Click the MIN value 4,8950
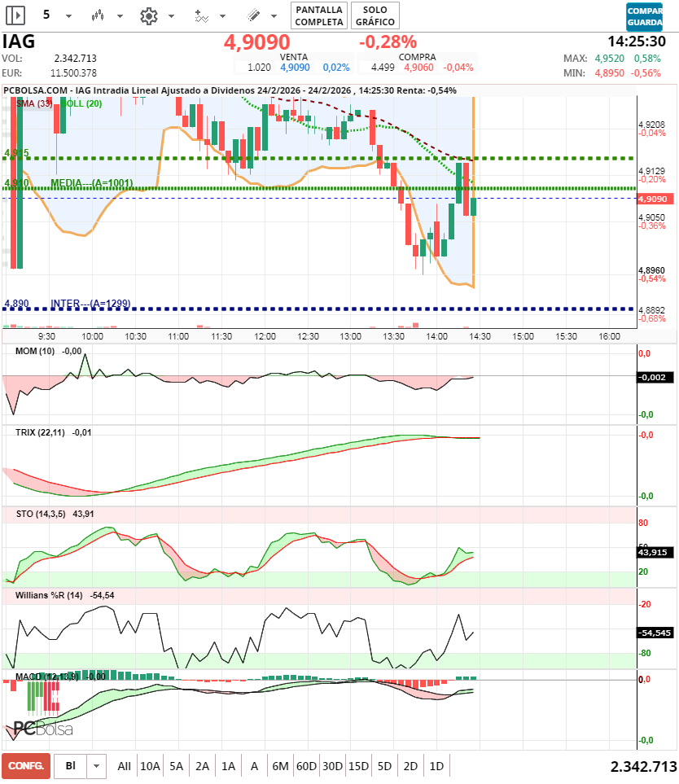679x784 pixels. tap(609, 73)
